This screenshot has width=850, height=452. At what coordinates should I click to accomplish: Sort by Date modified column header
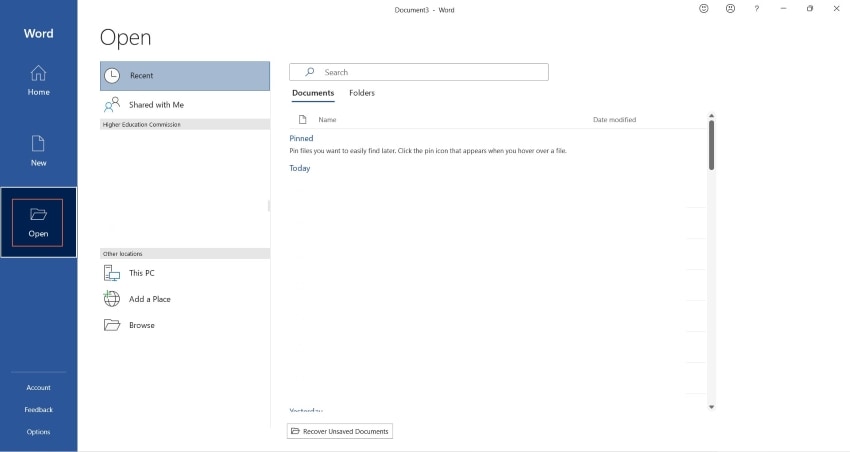click(x=614, y=120)
